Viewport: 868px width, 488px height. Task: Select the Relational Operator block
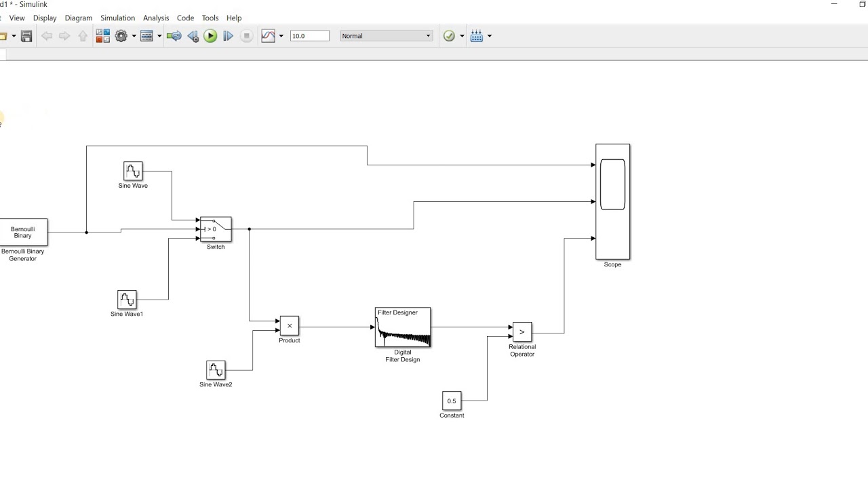(522, 332)
